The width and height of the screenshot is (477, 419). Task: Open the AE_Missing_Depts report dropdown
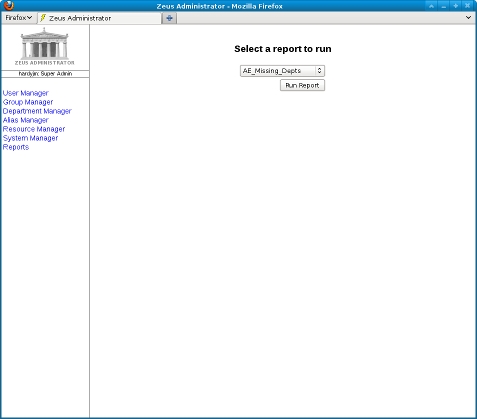click(282, 71)
